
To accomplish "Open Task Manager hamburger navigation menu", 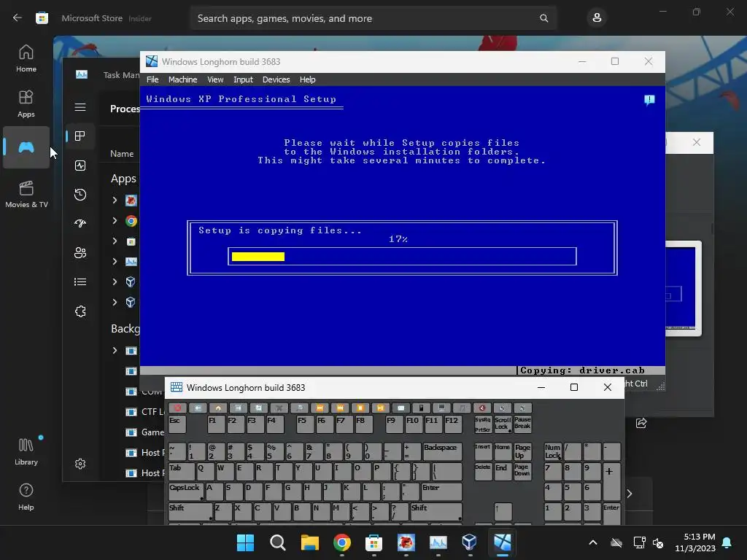I will click(80, 107).
